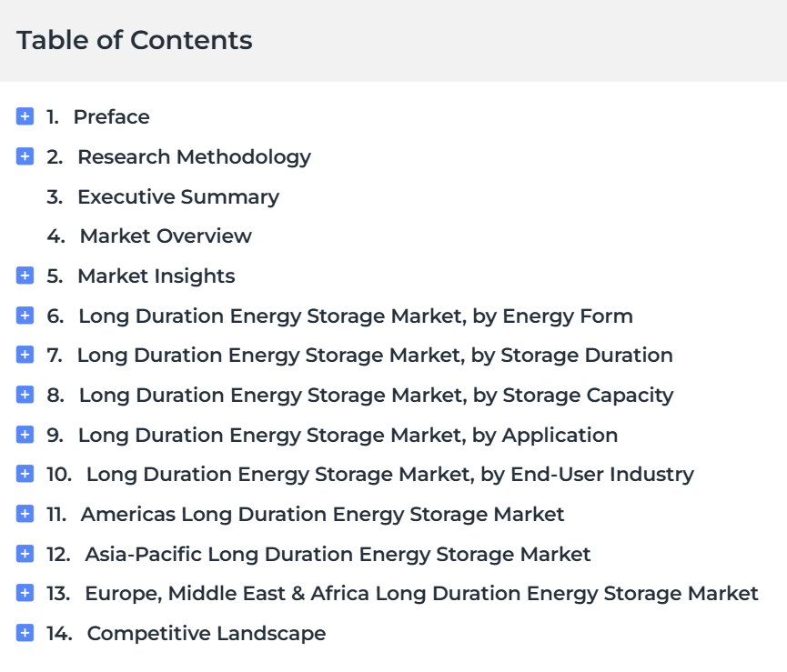This screenshot has height=672, width=787.
Task: Select Asia-Pacific Long Duration Energy Storage Market
Action: [338, 554]
